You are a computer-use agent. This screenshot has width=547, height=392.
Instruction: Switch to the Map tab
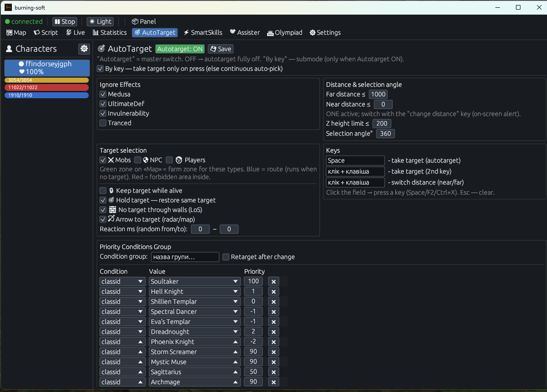pyautogui.click(x=16, y=32)
